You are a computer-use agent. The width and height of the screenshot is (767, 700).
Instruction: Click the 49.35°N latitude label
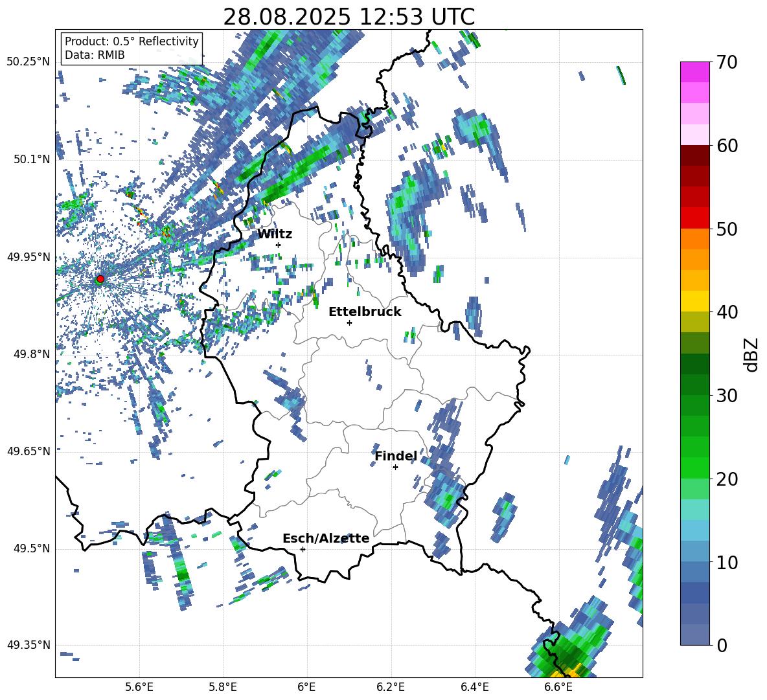[x=29, y=645]
